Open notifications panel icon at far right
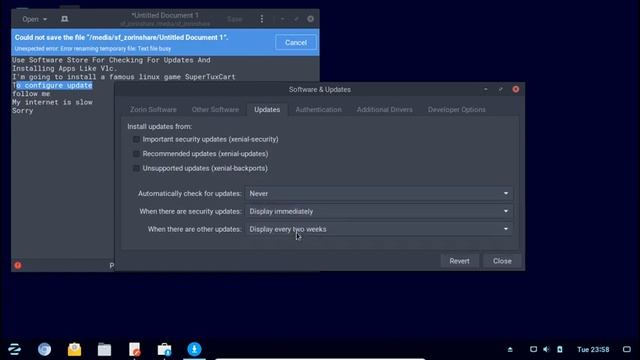 pos(627,349)
